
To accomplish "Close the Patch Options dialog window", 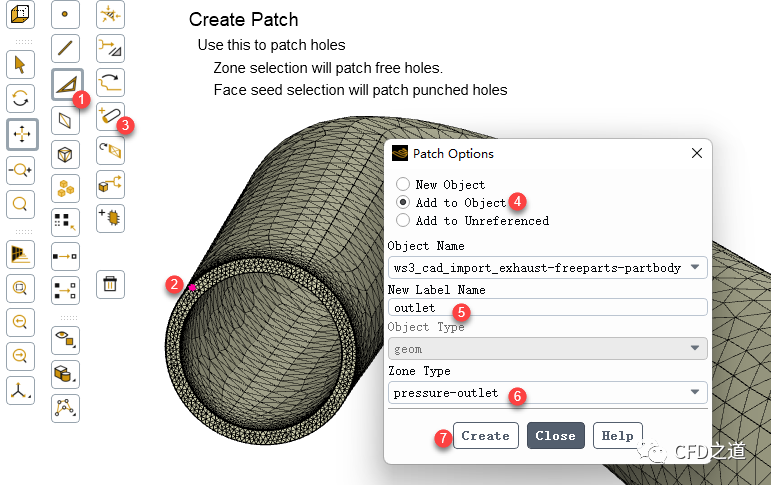I will 696,153.
